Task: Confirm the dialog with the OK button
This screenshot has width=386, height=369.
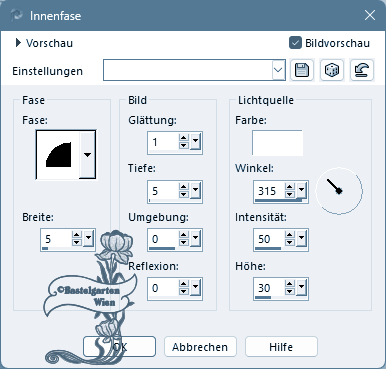Action: pyautogui.click(x=119, y=347)
